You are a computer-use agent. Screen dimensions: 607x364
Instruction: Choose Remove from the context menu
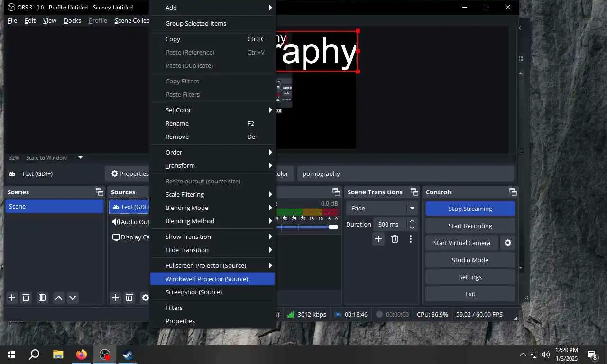(x=212, y=136)
